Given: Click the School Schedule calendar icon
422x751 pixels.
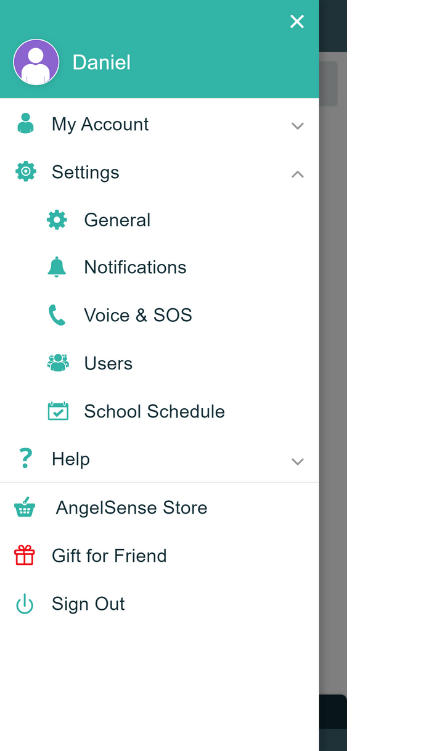Looking at the screenshot, I should coord(58,411).
